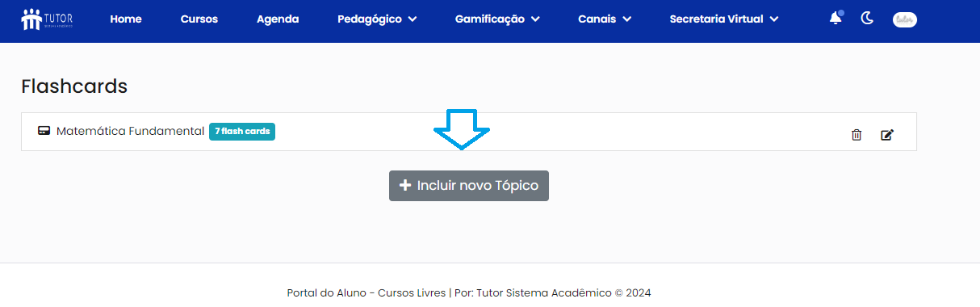Image resolution: width=980 pixels, height=307 pixels.
Task: Go to the Home menu item
Action: click(126, 19)
